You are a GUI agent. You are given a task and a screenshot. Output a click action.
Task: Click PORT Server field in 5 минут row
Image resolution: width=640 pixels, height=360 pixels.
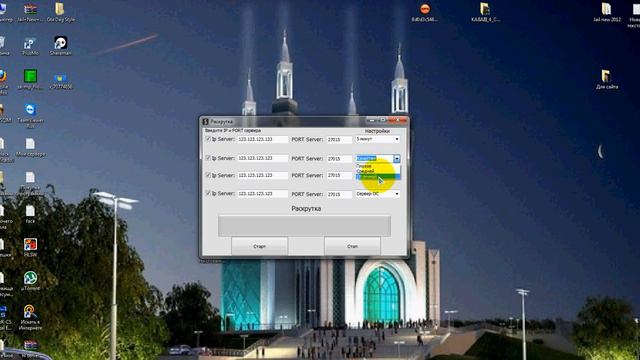[x=339, y=140]
